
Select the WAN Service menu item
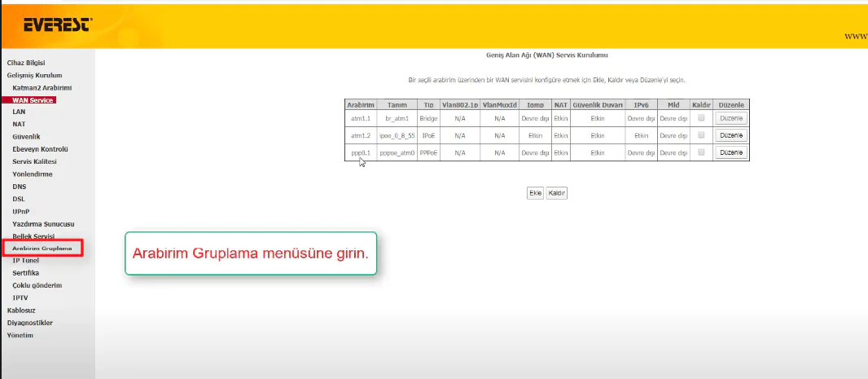pos(33,100)
